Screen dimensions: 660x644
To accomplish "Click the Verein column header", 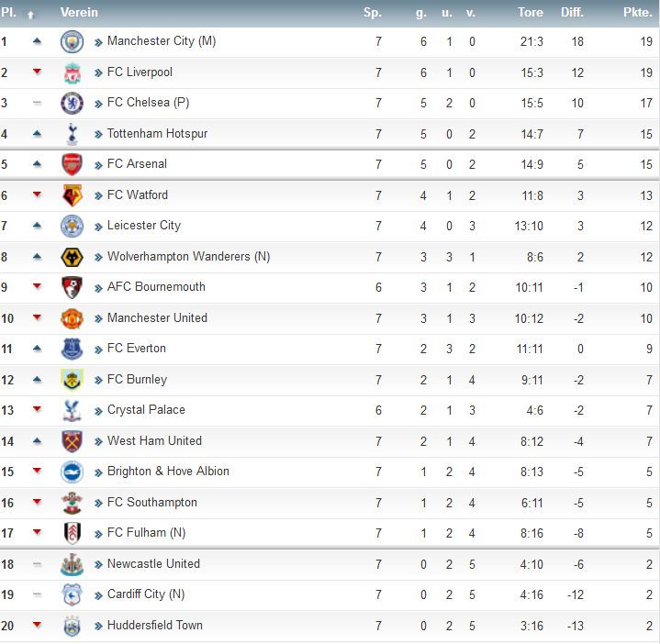I will [x=79, y=12].
